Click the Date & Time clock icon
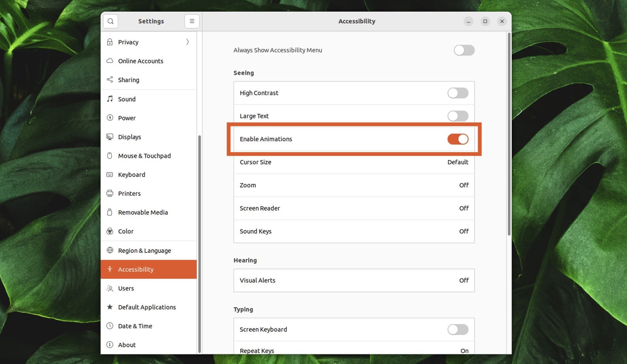Image resolution: width=627 pixels, height=364 pixels. tap(110, 326)
